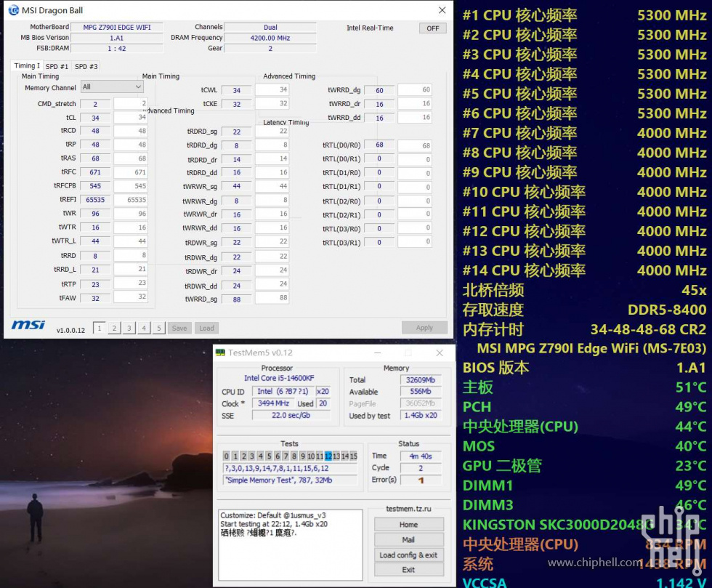Screen dimensions: 712x588
Task: Click the '32609Mb' Total memory value
Action: [x=421, y=380]
